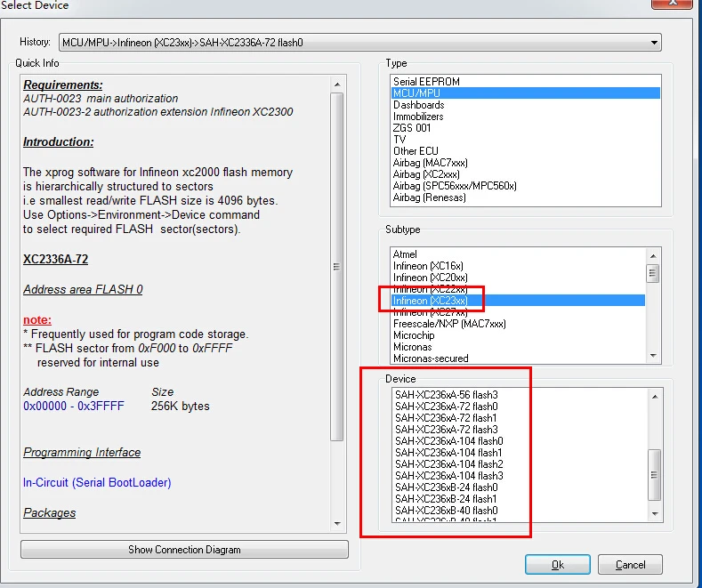
Task: Select device SAH-XC236xA-72 flash3
Action: tap(520, 430)
